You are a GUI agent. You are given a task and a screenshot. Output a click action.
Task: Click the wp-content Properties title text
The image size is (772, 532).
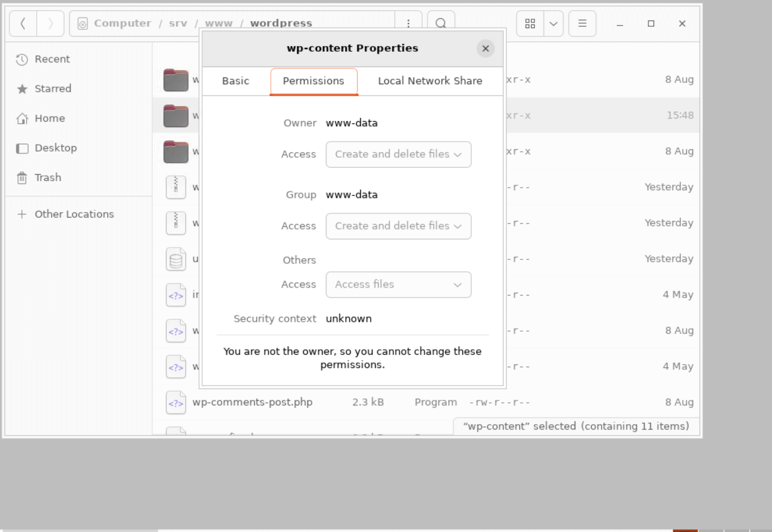point(353,49)
